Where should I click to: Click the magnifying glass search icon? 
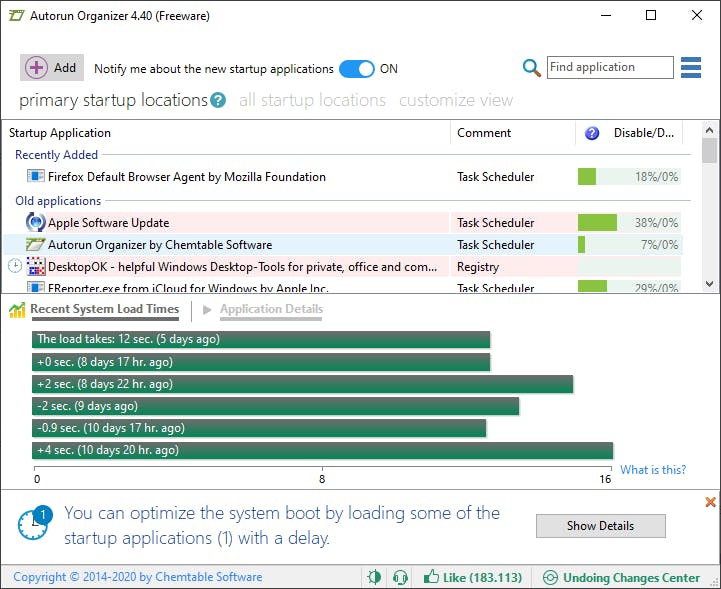pyautogui.click(x=532, y=68)
